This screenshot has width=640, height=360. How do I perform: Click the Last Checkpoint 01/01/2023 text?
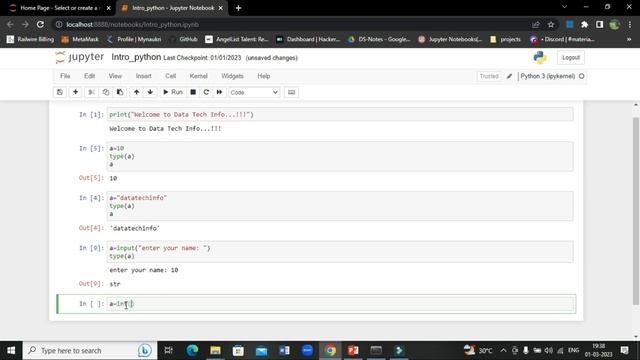coord(202,58)
